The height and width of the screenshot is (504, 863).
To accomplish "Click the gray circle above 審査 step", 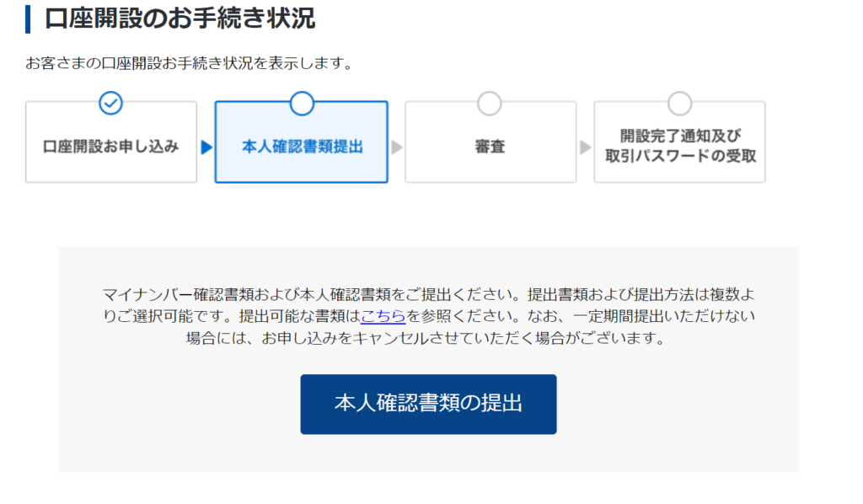I will (490, 103).
